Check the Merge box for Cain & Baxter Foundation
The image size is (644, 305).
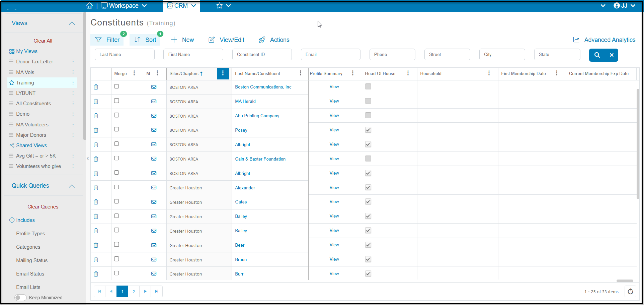(116, 158)
